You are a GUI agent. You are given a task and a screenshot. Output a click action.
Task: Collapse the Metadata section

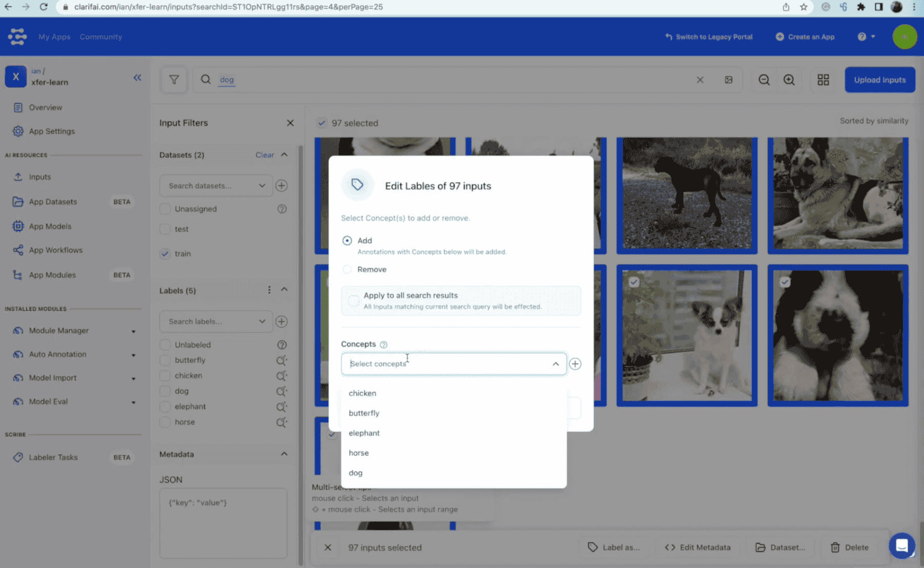pyautogui.click(x=284, y=454)
